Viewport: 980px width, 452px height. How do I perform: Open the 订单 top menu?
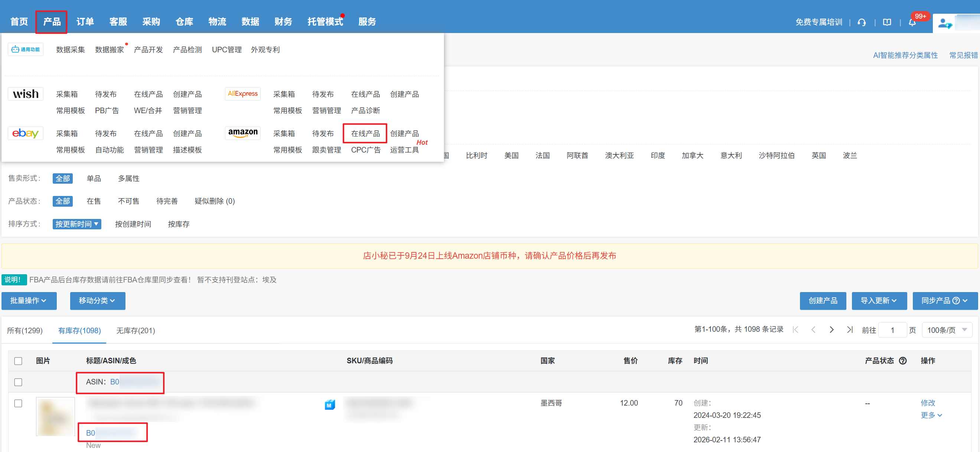85,22
